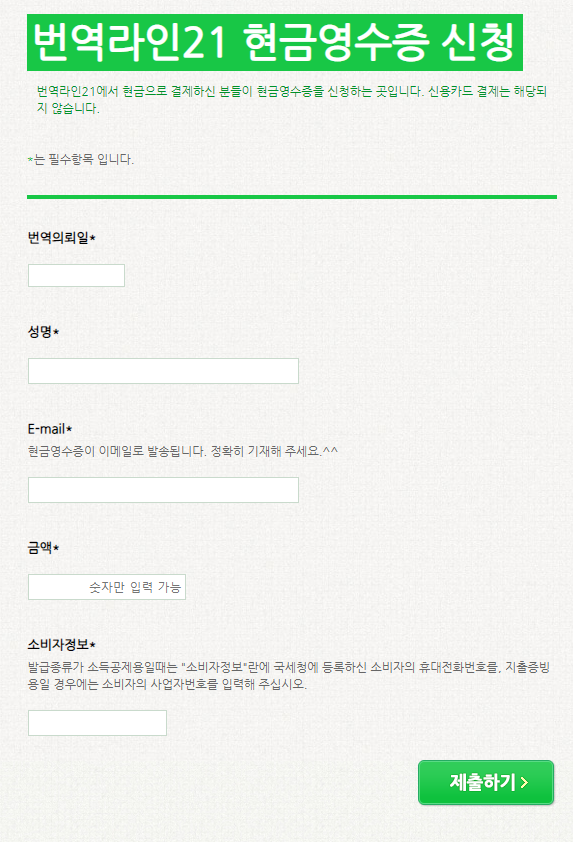Click the 제출하기 submit button

point(485,782)
